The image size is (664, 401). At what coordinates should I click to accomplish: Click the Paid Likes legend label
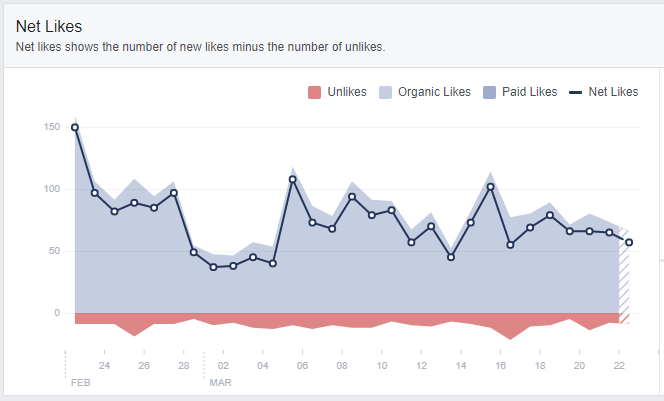[x=529, y=92]
